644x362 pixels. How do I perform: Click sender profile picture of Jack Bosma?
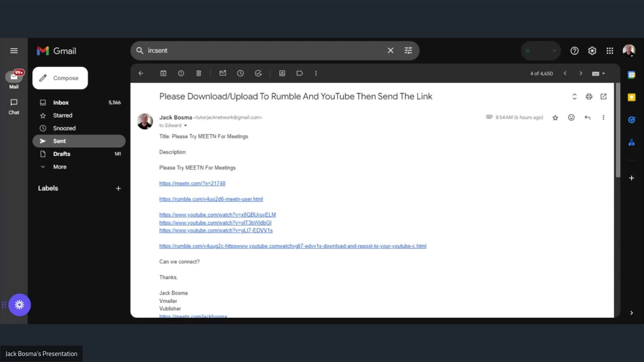tap(145, 121)
